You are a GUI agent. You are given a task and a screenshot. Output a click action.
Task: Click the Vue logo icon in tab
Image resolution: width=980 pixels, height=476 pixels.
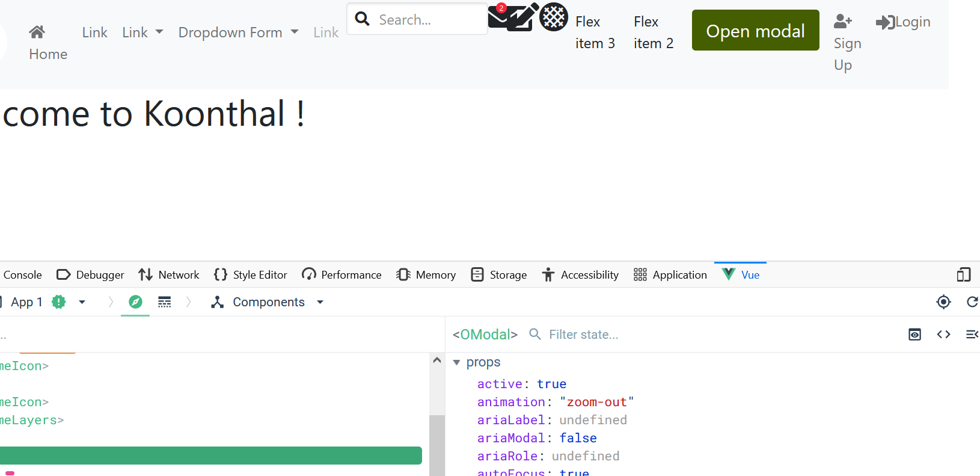tap(729, 274)
